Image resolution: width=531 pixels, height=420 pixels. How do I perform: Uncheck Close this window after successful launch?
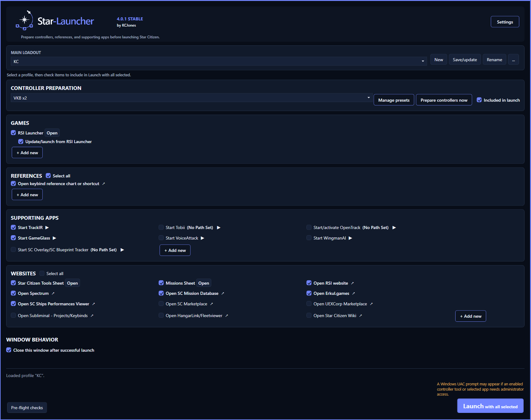(x=9, y=350)
